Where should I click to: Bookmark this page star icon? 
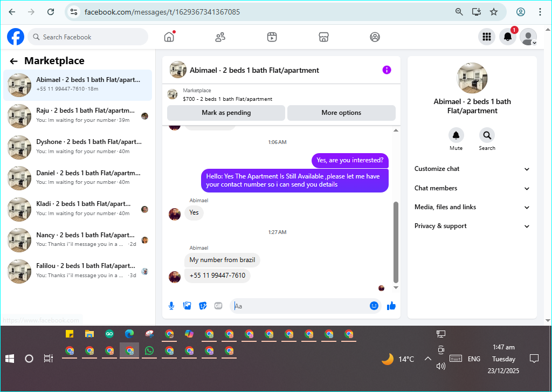click(x=494, y=12)
